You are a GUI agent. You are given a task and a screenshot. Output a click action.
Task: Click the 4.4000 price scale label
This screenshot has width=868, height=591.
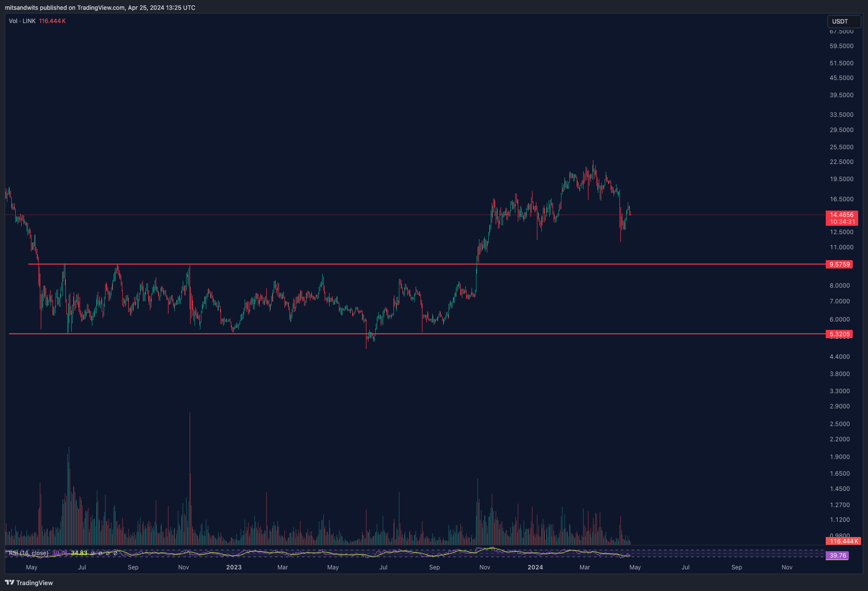coord(840,357)
